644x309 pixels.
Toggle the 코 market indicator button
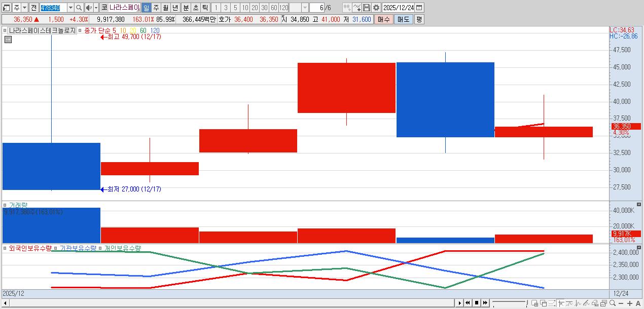click(x=104, y=8)
